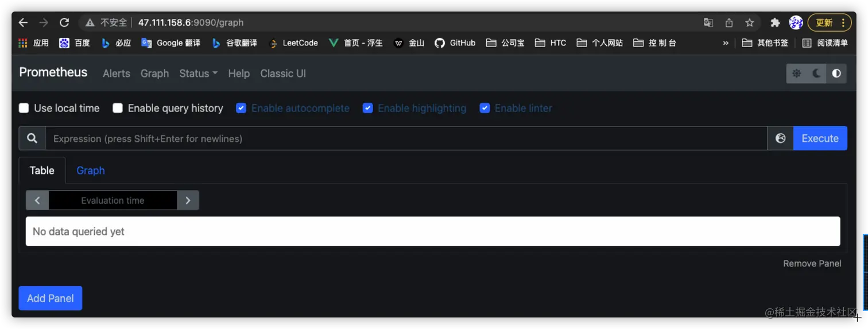The height and width of the screenshot is (329, 868).
Task: Show hidden bookmarks with the » chevron
Action: [726, 43]
